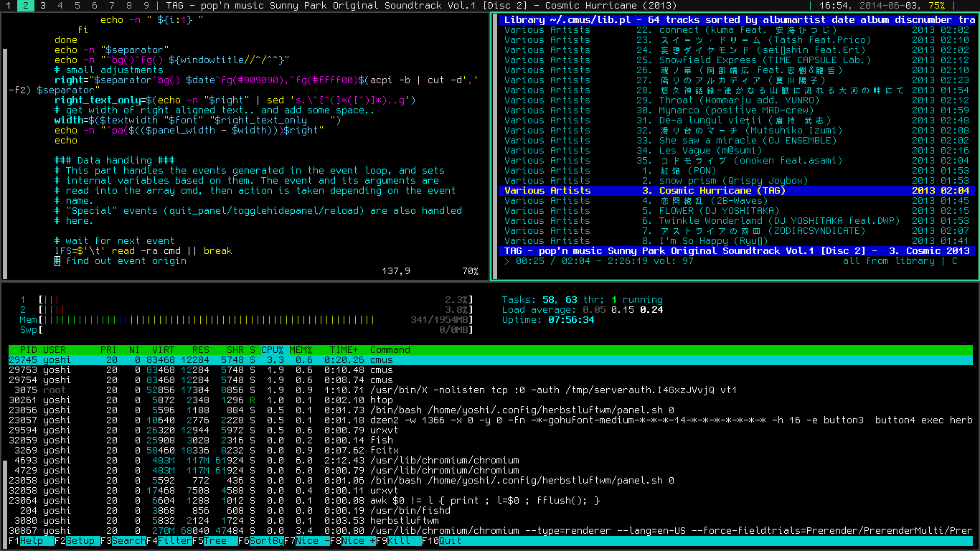Click Kill in the htop function bar

tap(399, 541)
